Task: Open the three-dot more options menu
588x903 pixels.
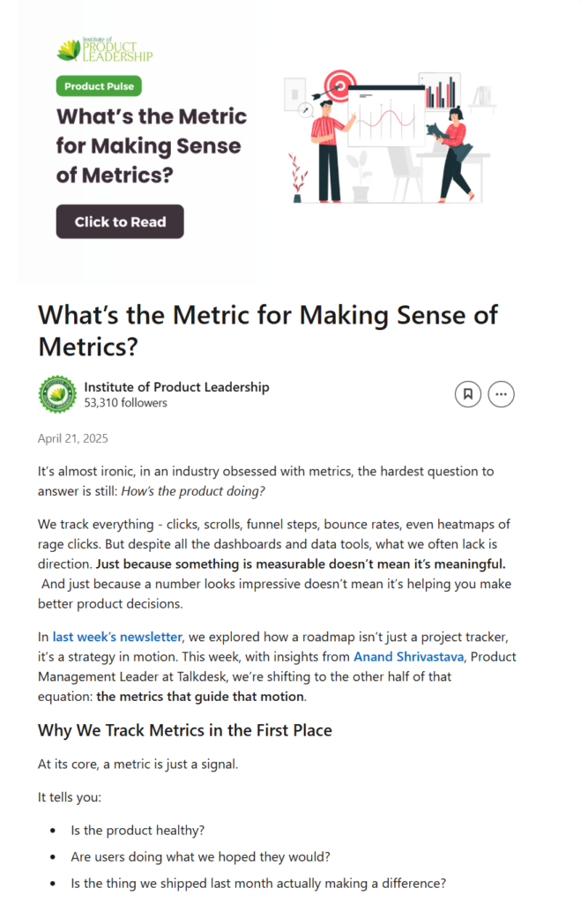Action: click(x=502, y=394)
